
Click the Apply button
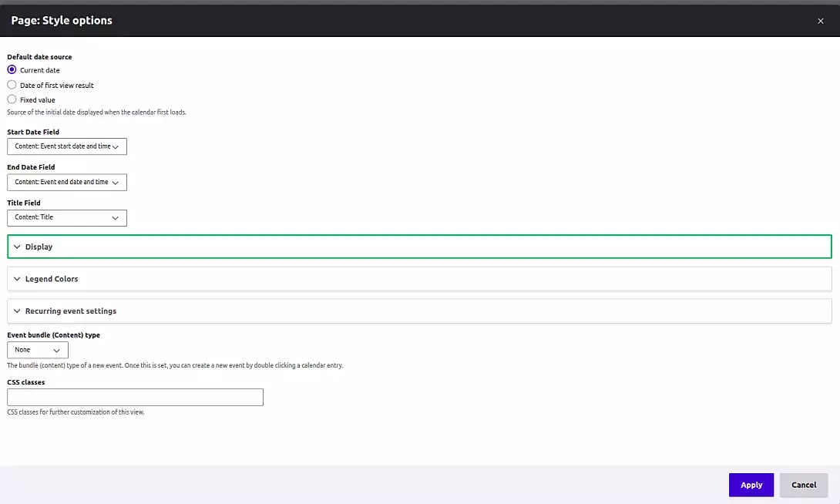point(751,485)
